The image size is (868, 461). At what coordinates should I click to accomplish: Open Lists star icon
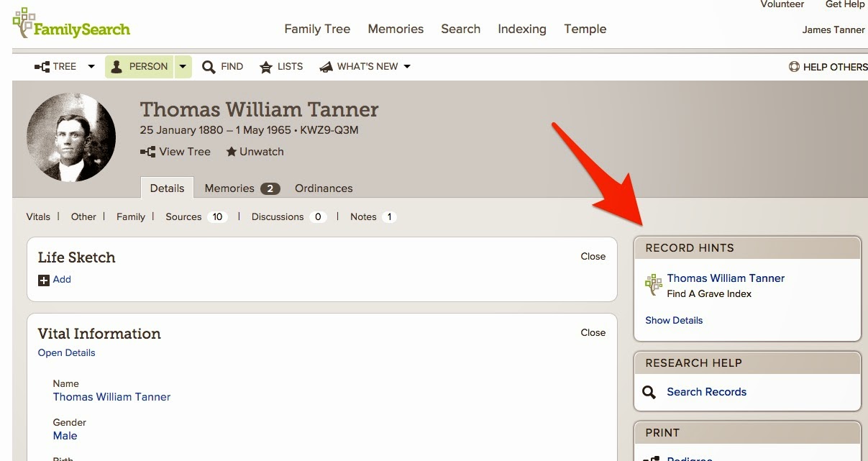pyautogui.click(x=265, y=67)
